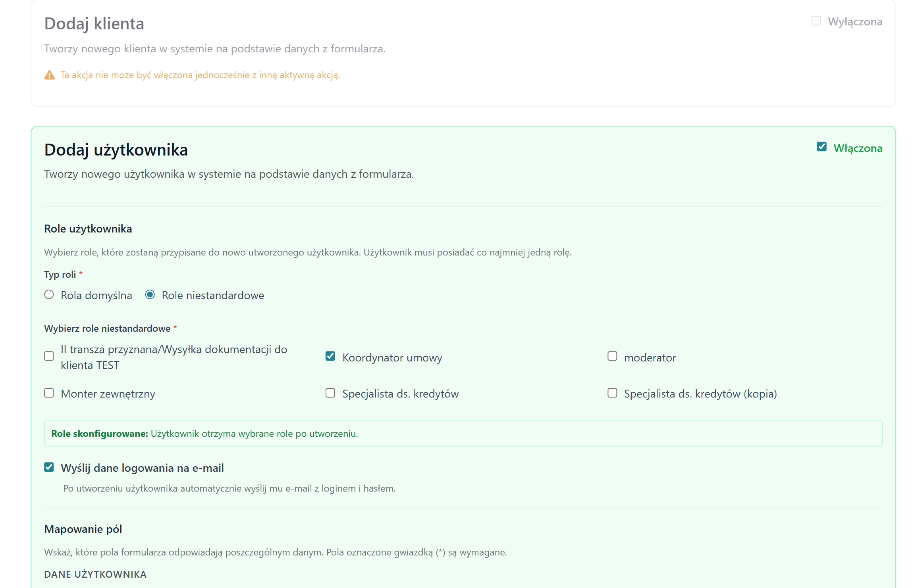Click the Wyłączona label text
Image resolution: width=912 pixels, height=588 pixels.
(855, 22)
